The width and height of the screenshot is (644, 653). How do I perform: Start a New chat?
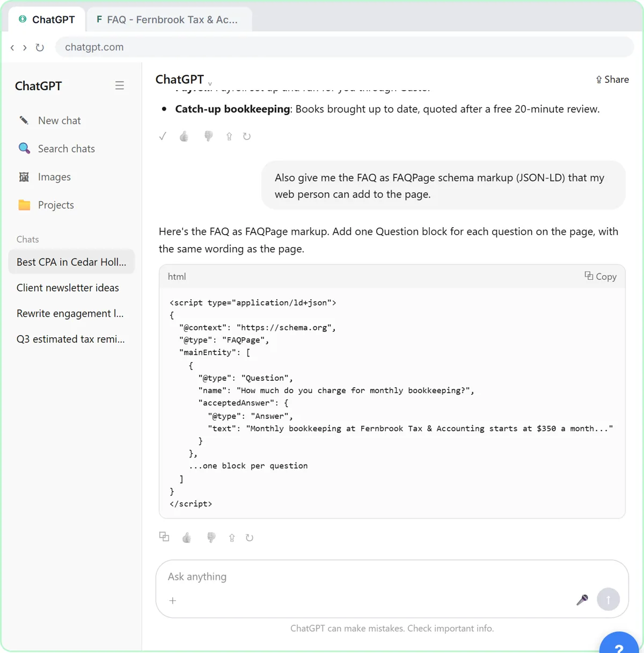point(71,120)
